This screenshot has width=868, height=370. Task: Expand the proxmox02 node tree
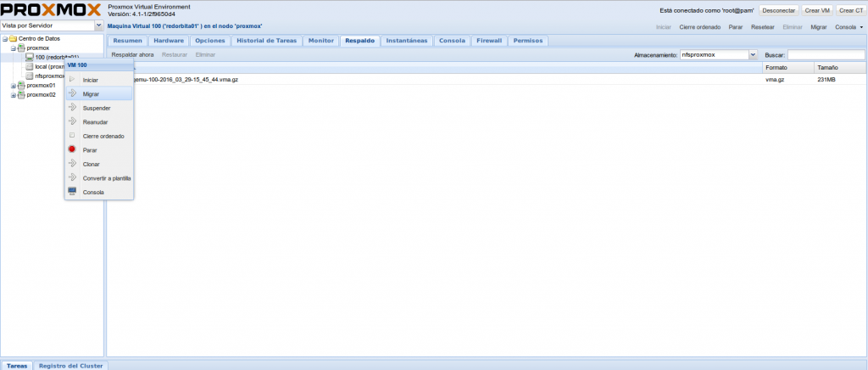click(x=13, y=94)
